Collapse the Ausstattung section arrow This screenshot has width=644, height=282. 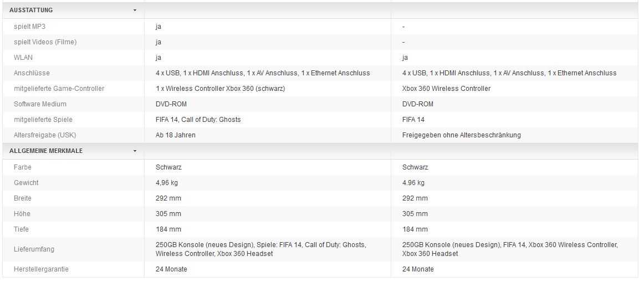point(135,11)
